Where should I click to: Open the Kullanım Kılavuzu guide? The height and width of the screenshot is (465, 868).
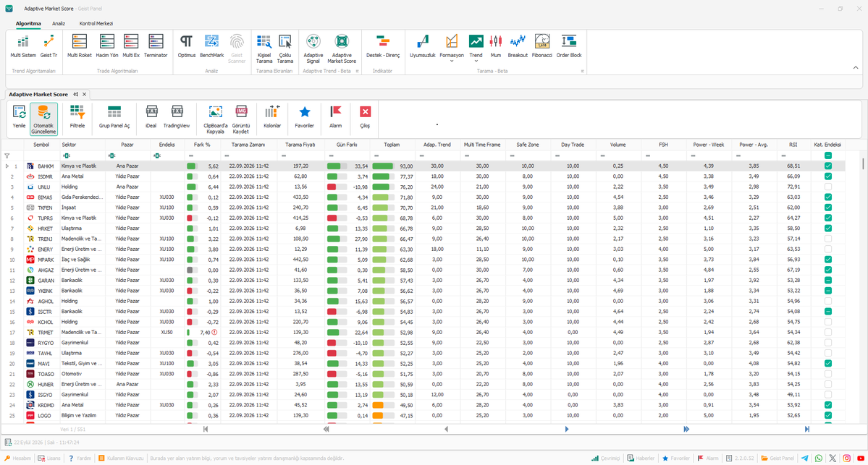121,458
